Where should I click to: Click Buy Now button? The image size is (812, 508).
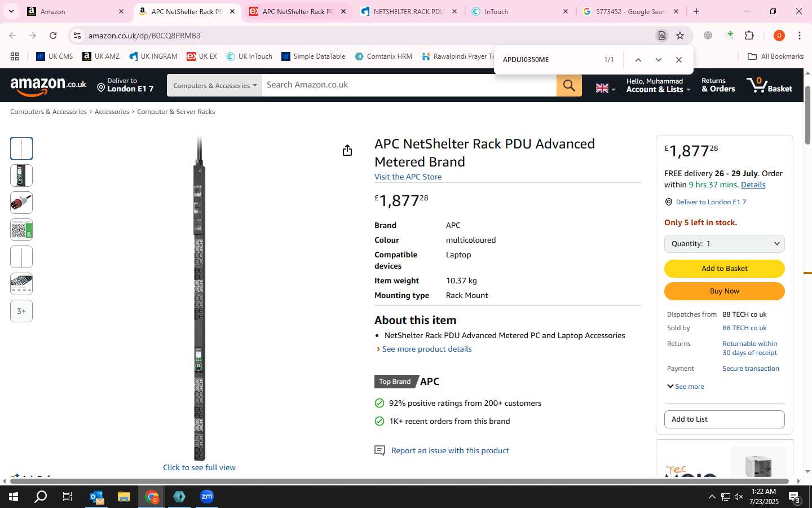pyautogui.click(x=725, y=291)
